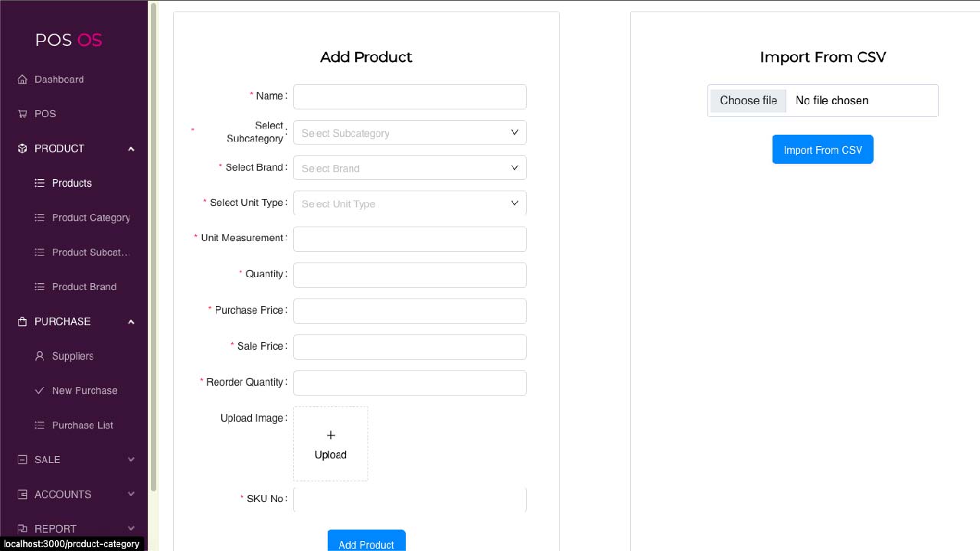Screen dimensions: 980x551
Task: Click the Sale Price input field
Action: point(410,347)
